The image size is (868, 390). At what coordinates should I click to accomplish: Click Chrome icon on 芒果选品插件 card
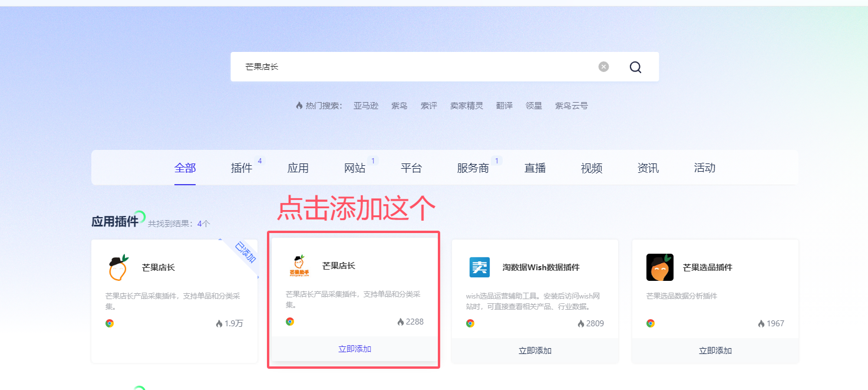point(651,323)
